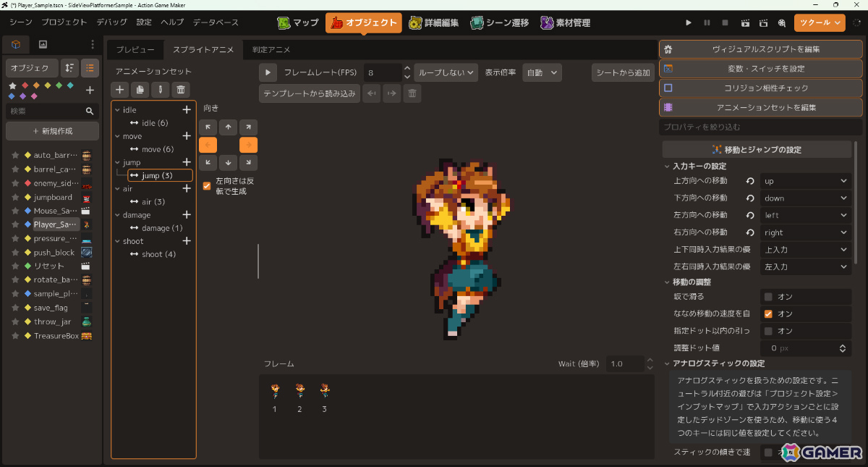Image resolution: width=868 pixels, height=467 pixels.
Task: Open the 上方向への移動 up dropdown
Action: [x=806, y=181]
